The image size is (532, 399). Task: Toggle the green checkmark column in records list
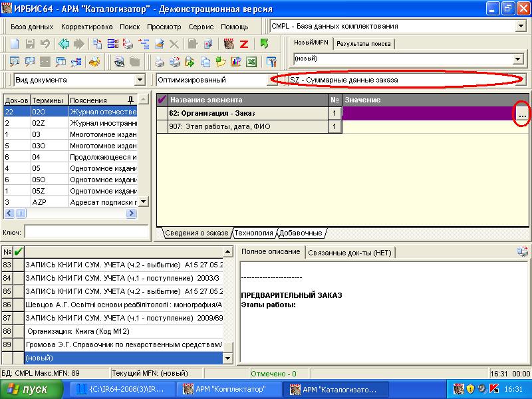(x=18, y=251)
